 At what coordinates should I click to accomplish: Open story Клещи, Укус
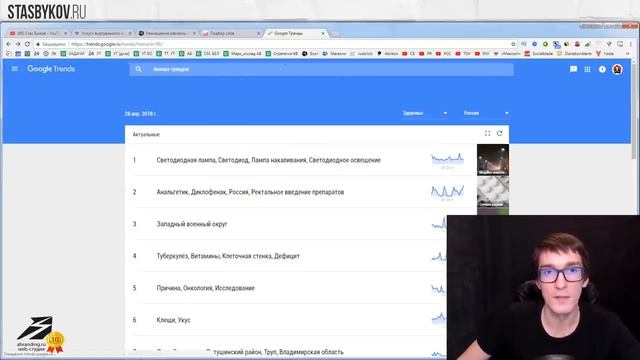pyautogui.click(x=173, y=320)
